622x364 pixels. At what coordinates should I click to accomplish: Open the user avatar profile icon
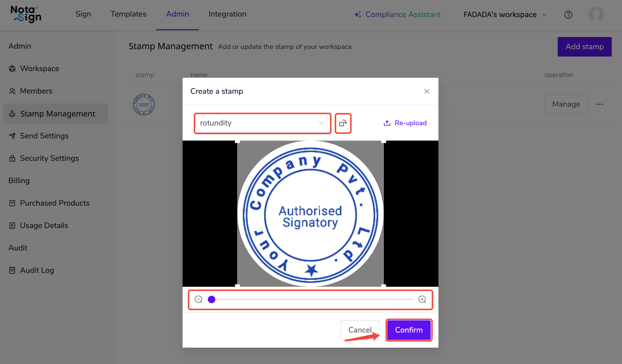click(596, 14)
